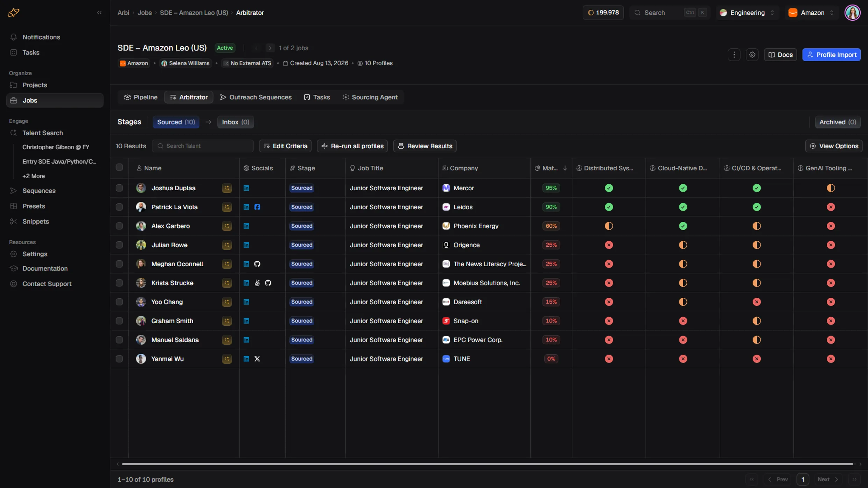Open job settings gear icon
The image size is (868, 488).
point(752,55)
